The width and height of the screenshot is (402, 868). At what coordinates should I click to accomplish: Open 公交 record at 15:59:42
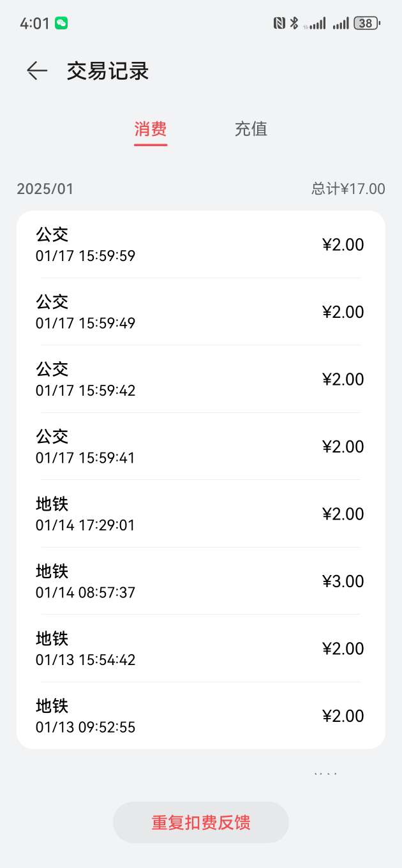coord(200,379)
